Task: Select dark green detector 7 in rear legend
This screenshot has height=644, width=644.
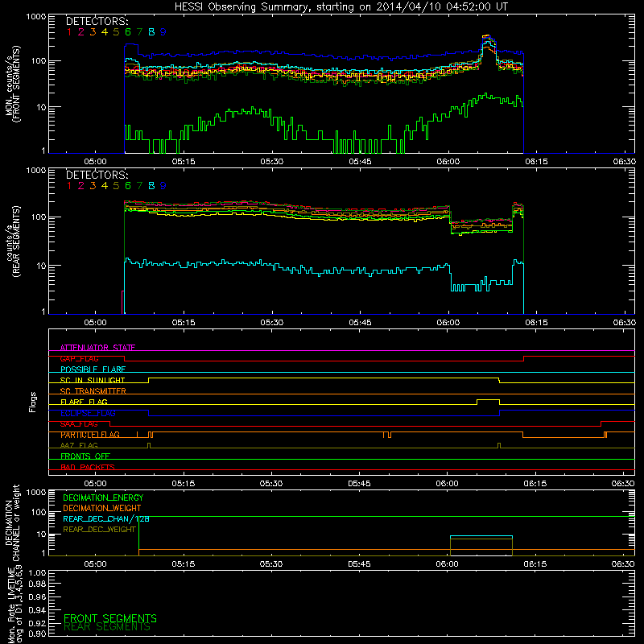Action: click(x=139, y=186)
